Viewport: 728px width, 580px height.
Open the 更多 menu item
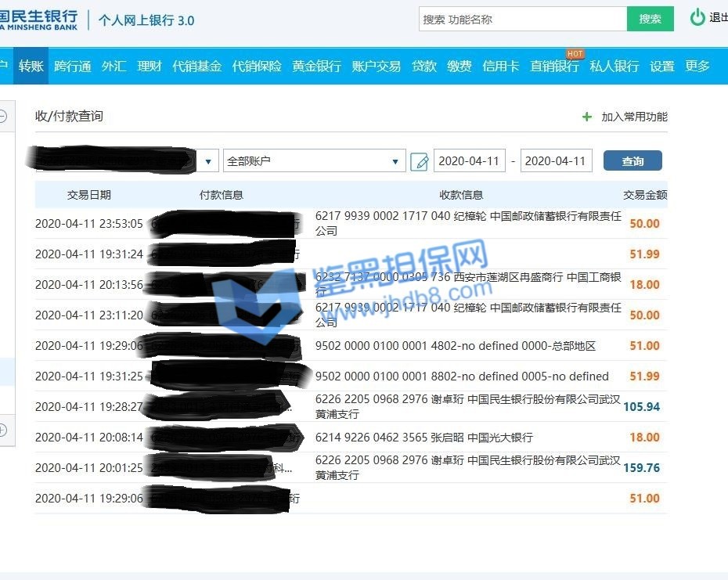[x=697, y=67]
